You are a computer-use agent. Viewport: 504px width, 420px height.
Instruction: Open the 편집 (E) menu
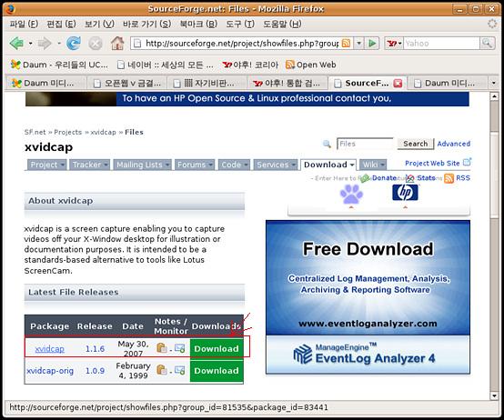click(x=61, y=24)
